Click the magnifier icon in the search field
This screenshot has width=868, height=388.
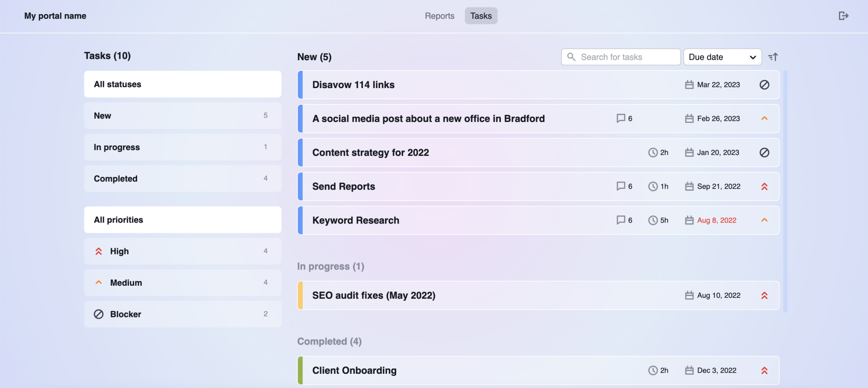click(572, 57)
